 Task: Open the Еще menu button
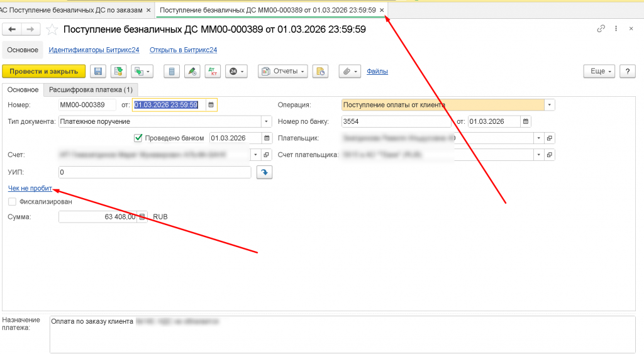pos(599,71)
